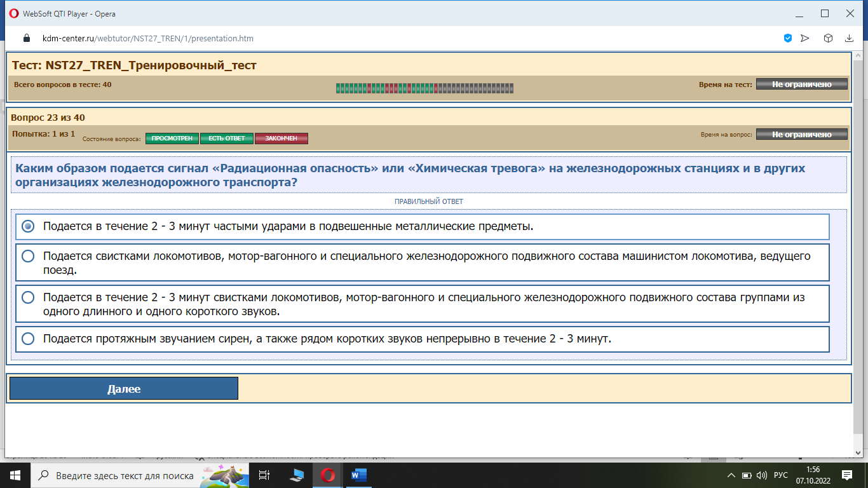Click the Opera logo in title bar

point(13,13)
